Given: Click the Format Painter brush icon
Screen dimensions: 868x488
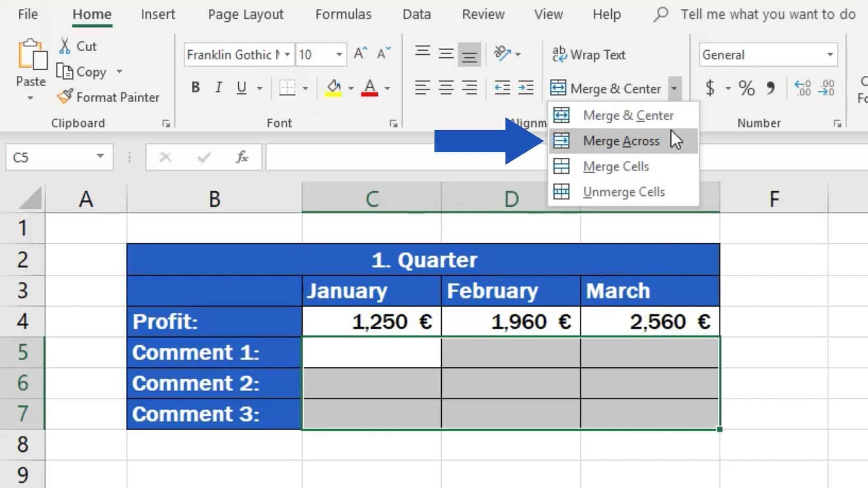Looking at the screenshot, I should [x=65, y=97].
